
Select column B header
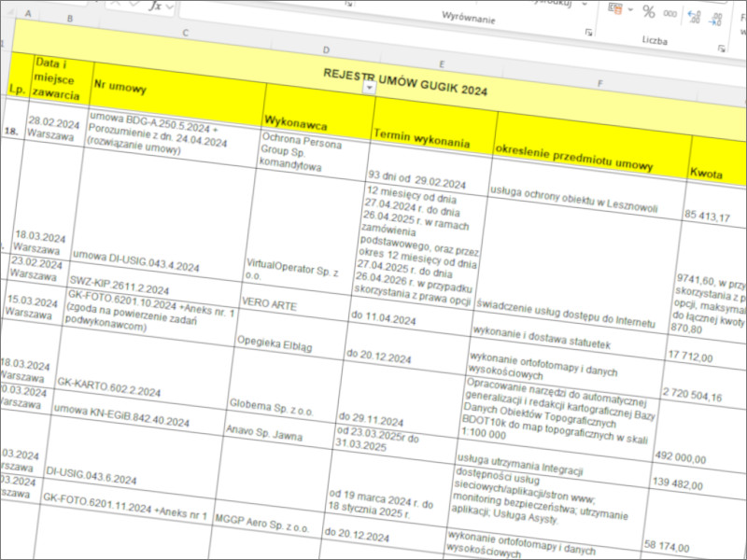pos(69,19)
